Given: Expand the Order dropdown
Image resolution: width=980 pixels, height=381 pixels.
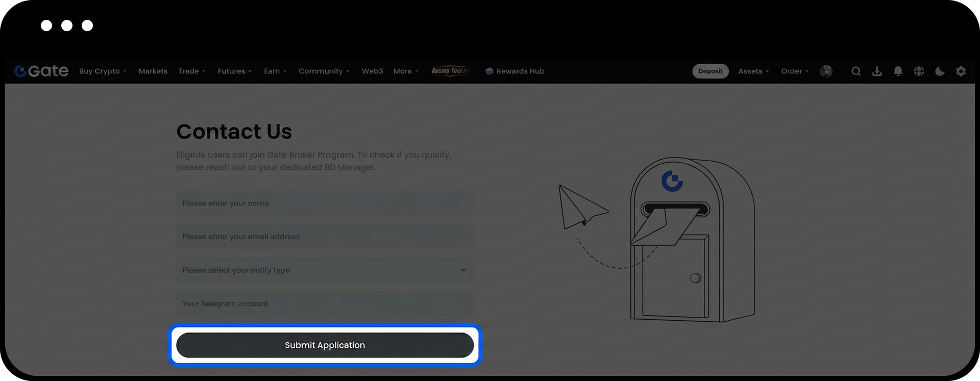Looking at the screenshot, I should pyautogui.click(x=795, y=71).
